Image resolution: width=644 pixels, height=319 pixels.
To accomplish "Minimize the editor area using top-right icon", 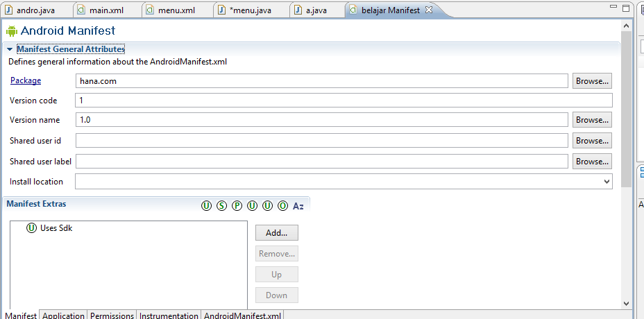I will [613, 6].
